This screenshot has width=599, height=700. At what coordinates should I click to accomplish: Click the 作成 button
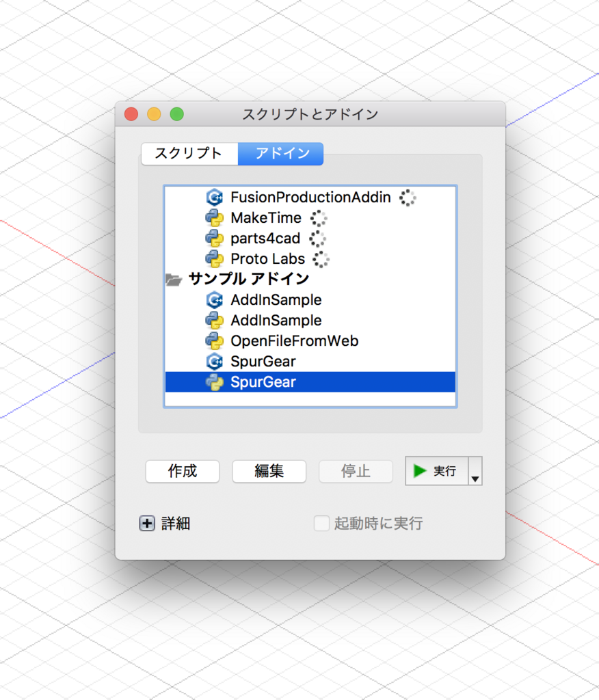[x=183, y=471]
